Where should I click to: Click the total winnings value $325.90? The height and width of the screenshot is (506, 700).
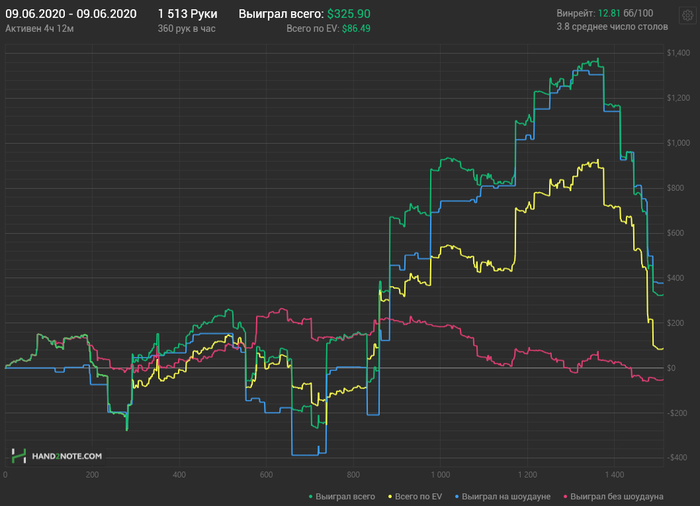pyautogui.click(x=349, y=14)
